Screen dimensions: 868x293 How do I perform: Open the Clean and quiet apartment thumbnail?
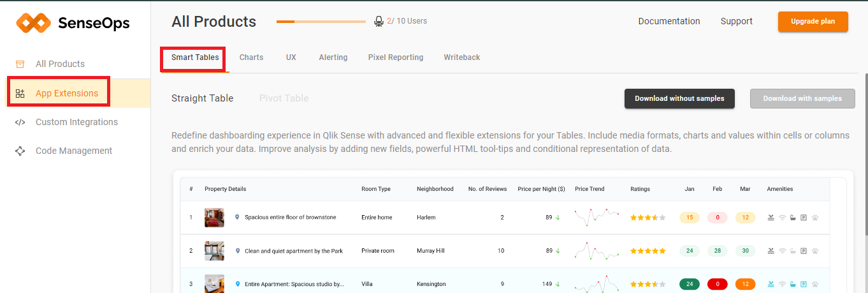click(214, 251)
